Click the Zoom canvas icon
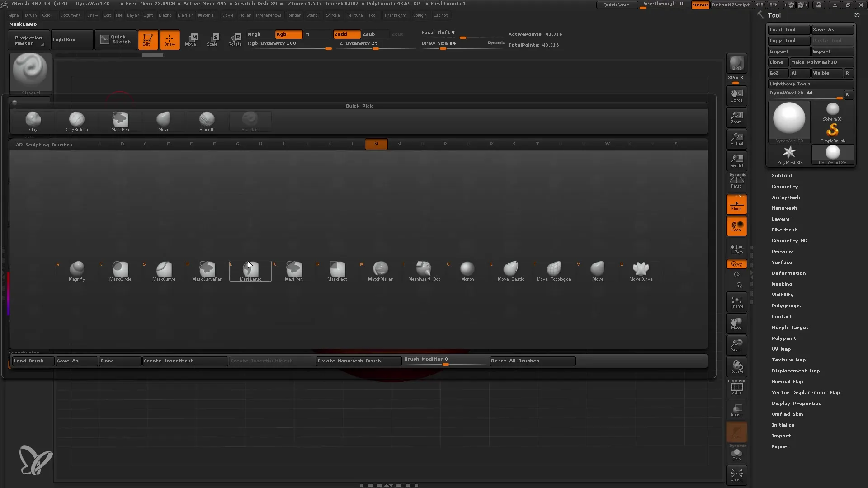Viewport: 868px width, 488px height. tap(736, 117)
